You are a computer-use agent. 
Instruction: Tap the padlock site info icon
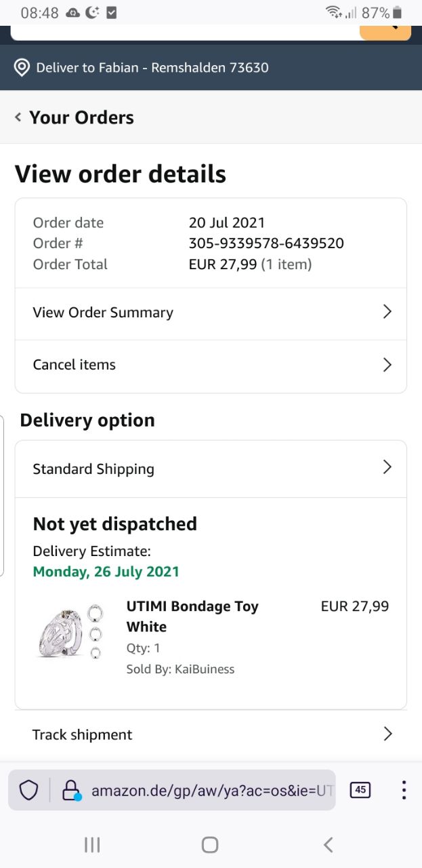pyautogui.click(x=70, y=790)
